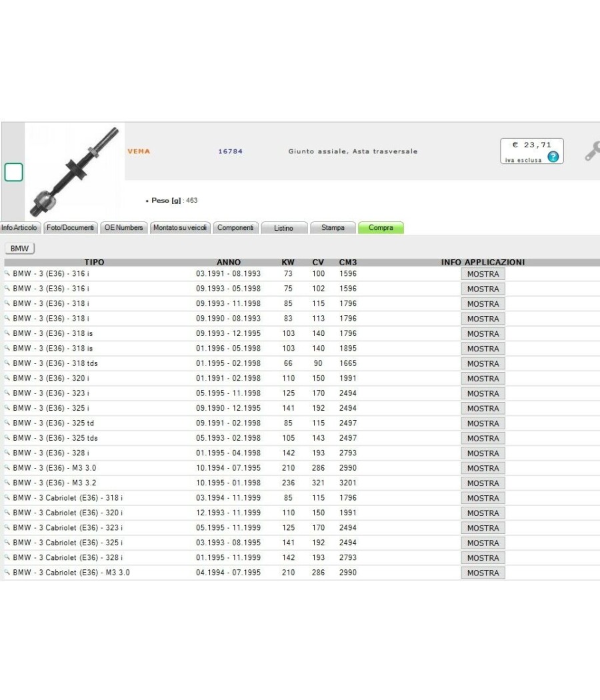The image size is (600, 700).
Task: Open the OE Numbers tab
Action: pos(123,228)
